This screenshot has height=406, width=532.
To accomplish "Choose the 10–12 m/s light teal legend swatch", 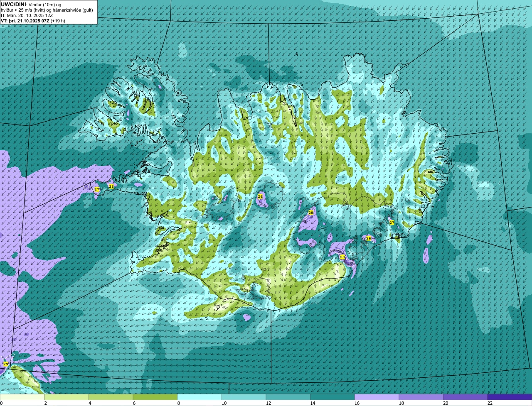I will (x=244, y=397).
